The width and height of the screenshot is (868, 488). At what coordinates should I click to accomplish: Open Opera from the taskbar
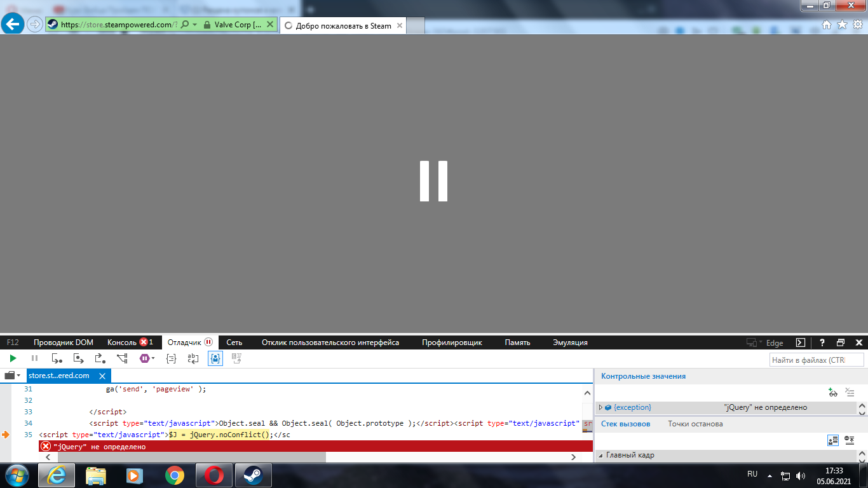click(214, 475)
